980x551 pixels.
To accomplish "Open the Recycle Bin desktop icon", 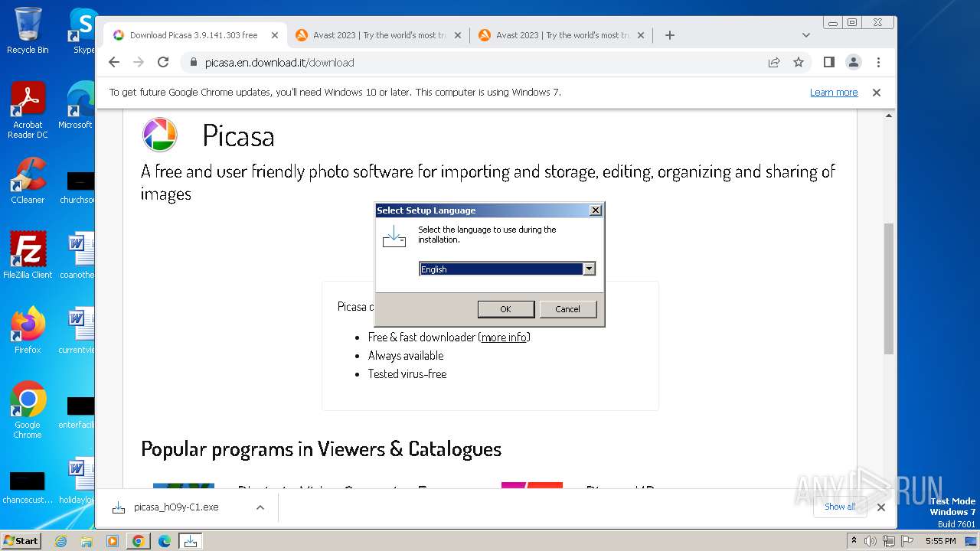I will pyautogui.click(x=28, y=31).
